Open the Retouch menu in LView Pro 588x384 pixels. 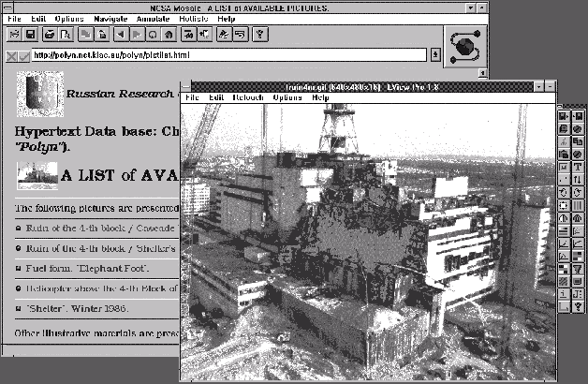coord(248,97)
